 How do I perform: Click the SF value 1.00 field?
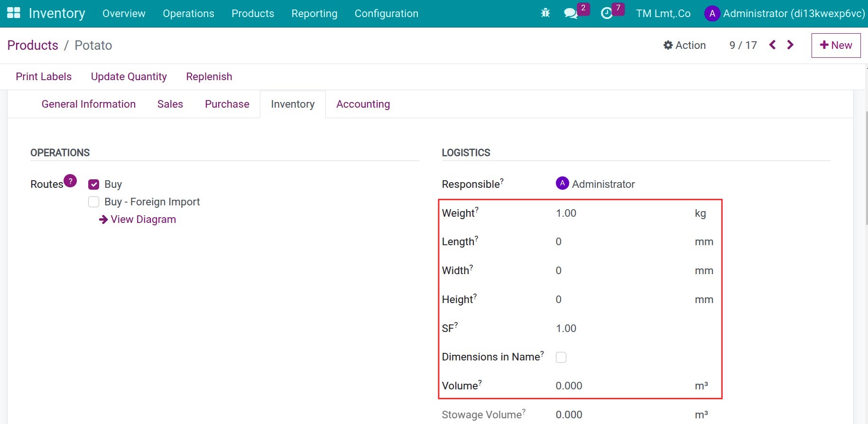566,328
